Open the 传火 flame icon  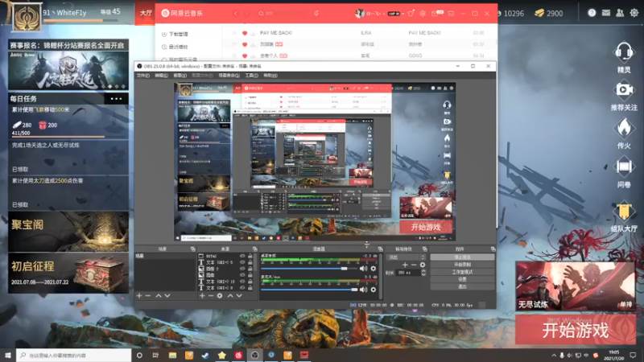point(624,128)
